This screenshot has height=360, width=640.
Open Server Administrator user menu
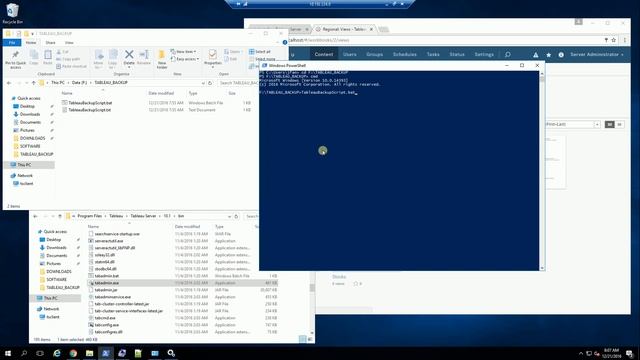pos(597,54)
